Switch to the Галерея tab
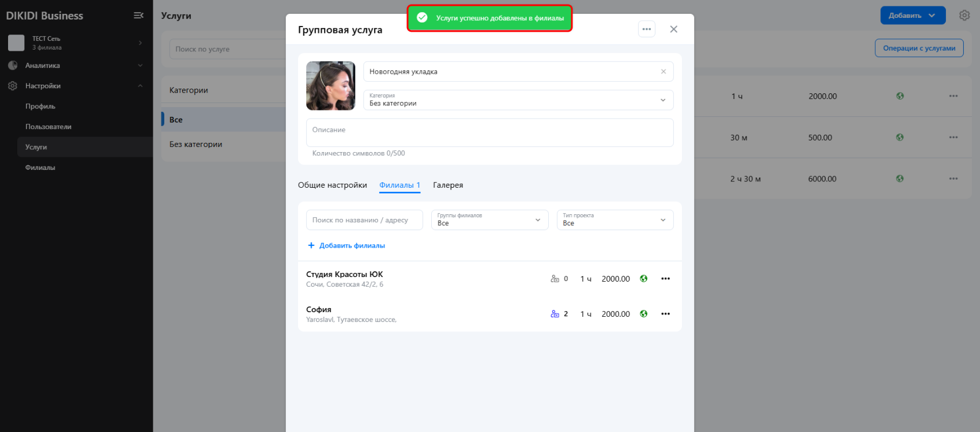This screenshot has width=980, height=432. coord(448,185)
